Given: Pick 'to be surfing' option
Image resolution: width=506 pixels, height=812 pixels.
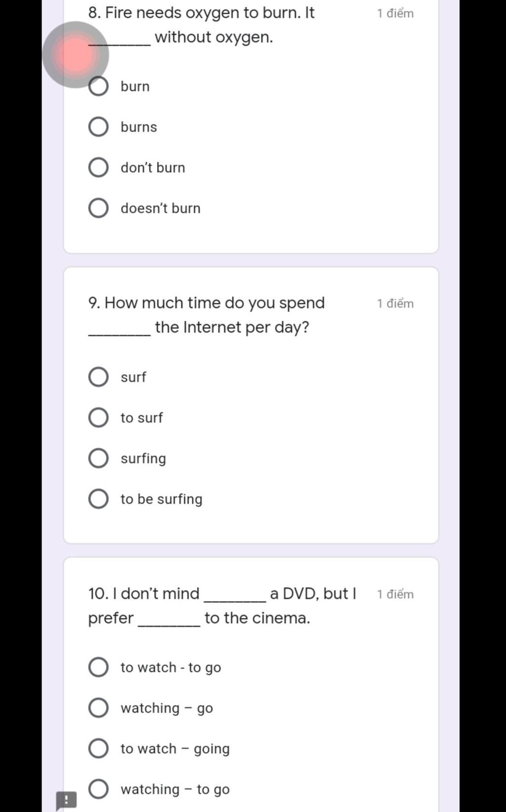Looking at the screenshot, I should pyautogui.click(x=98, y=499).
